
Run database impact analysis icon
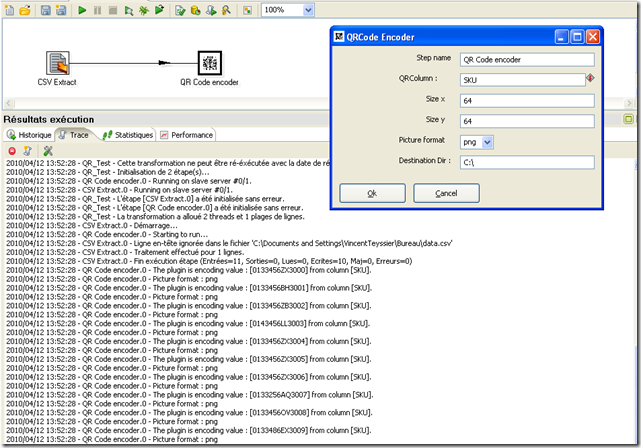tap(195, 10)
